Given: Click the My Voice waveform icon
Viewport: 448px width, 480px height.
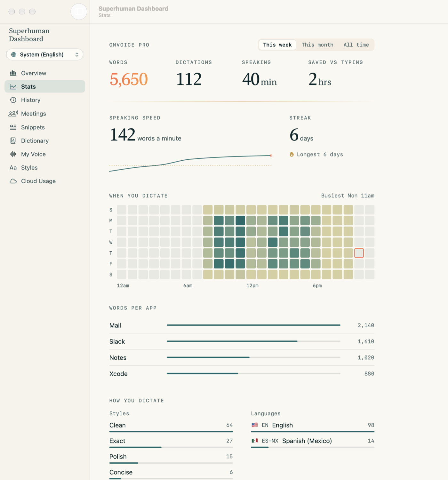Looking at the screenshot, I should point(13,154).
